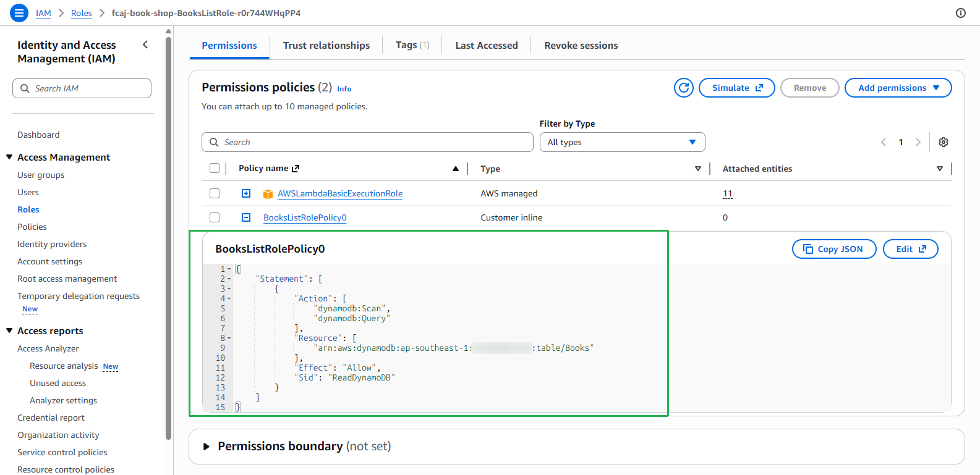
Task: Collapse the IAM sidebar with the chevron
Action: [145, 44]
